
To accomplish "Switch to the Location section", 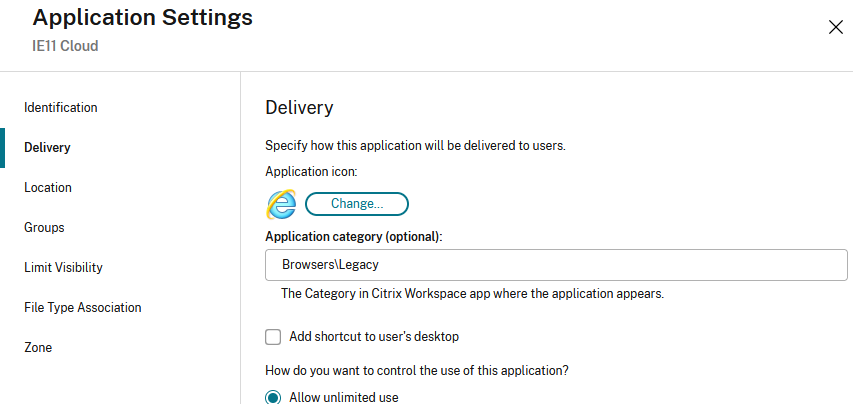I will pyautogui.click(x=48, y=187).
